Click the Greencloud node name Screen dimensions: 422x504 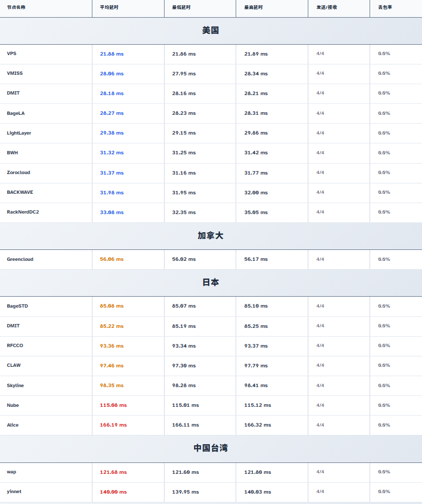(20, 259)
